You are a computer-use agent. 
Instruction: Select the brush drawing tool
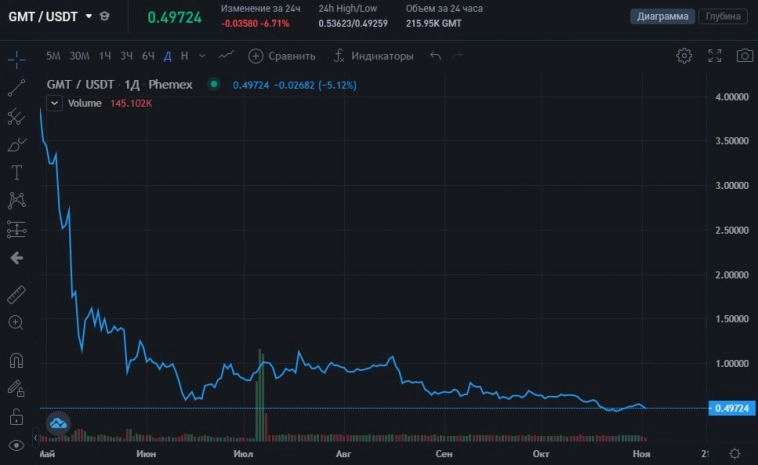(x=16, y=145)
